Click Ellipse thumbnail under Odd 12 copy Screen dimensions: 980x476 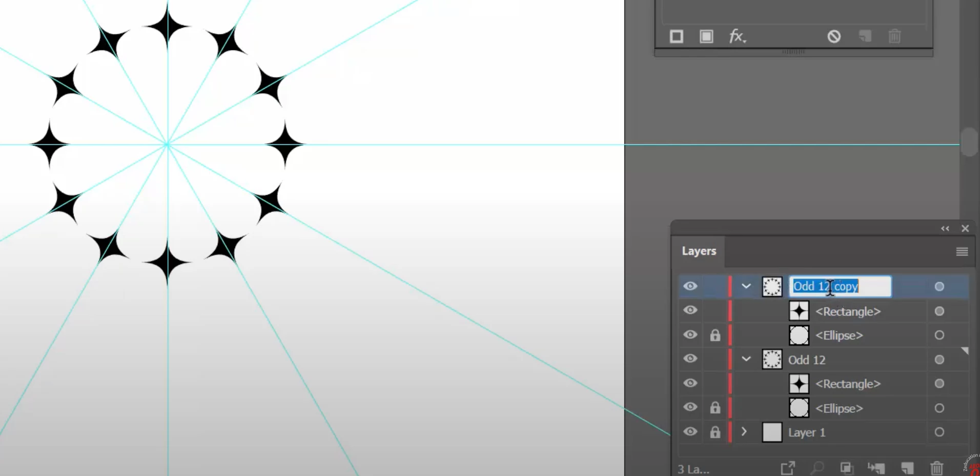[799, 335]
